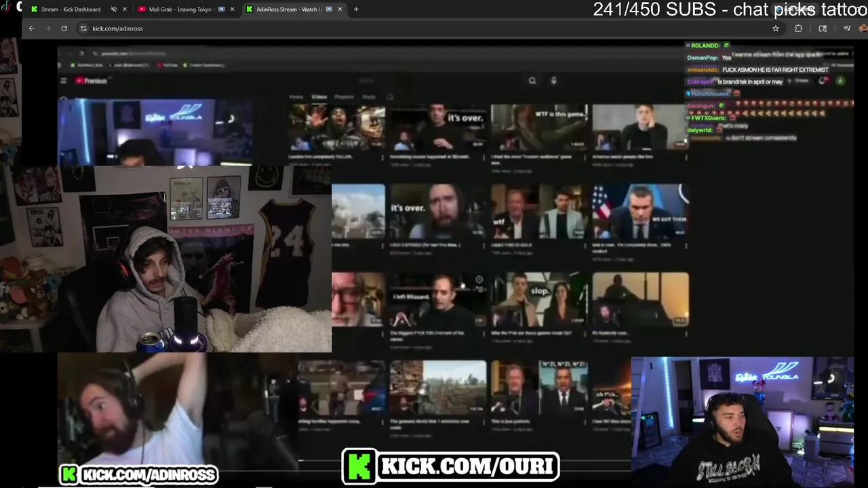Reload the kick.com/adinross page
The image size is (868, 488).
click(64, 28)
